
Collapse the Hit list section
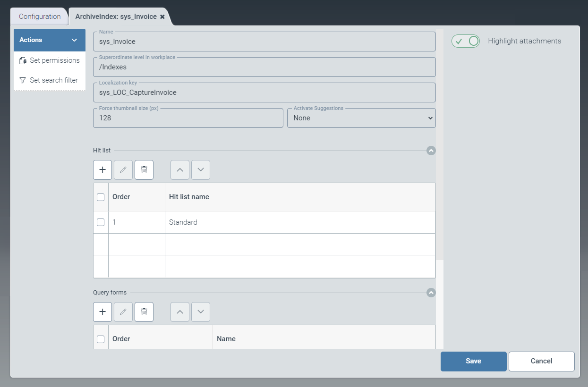[x=431, y=151]
